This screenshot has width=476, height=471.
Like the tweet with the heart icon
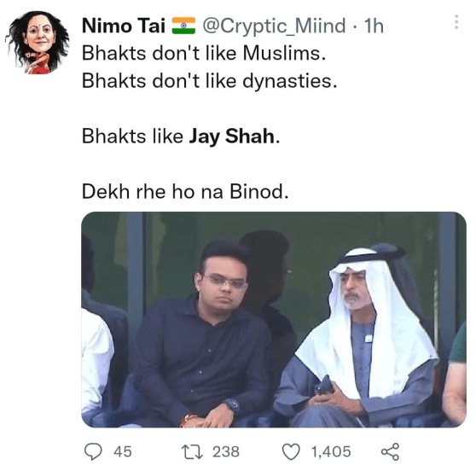[x=291, y=451]
